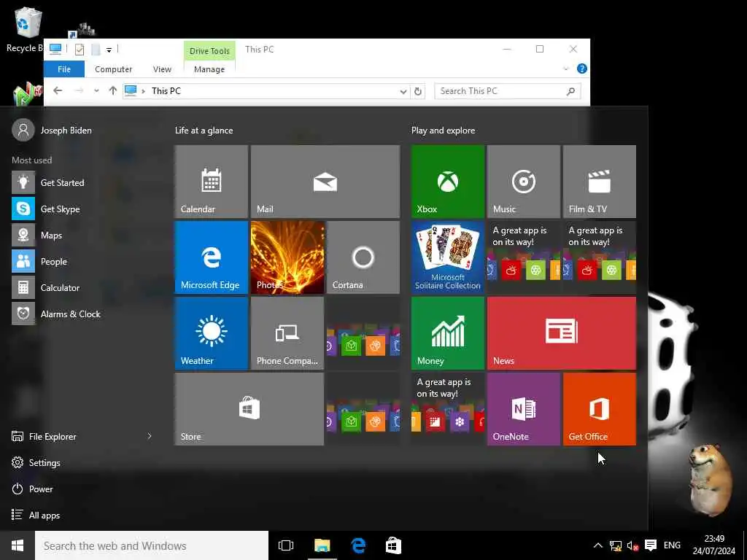
Task: Click the network tray icon
Action: click(615, 545)
